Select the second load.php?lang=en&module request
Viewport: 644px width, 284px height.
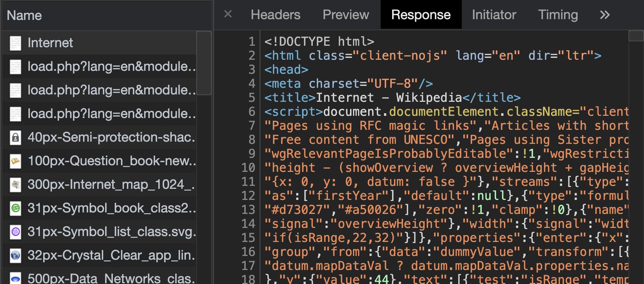(100, 90)
